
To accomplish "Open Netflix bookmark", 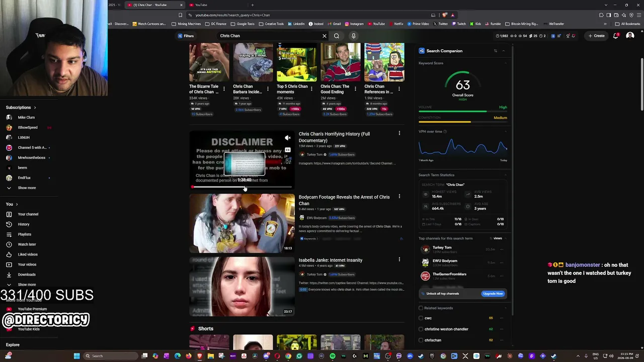I will tap(396, 24).
